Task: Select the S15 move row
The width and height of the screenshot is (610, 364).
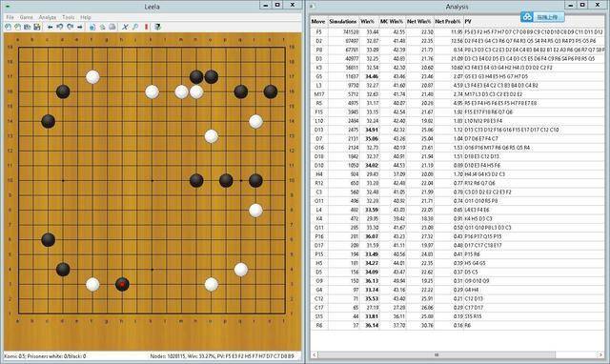Action: pos(457,316)
